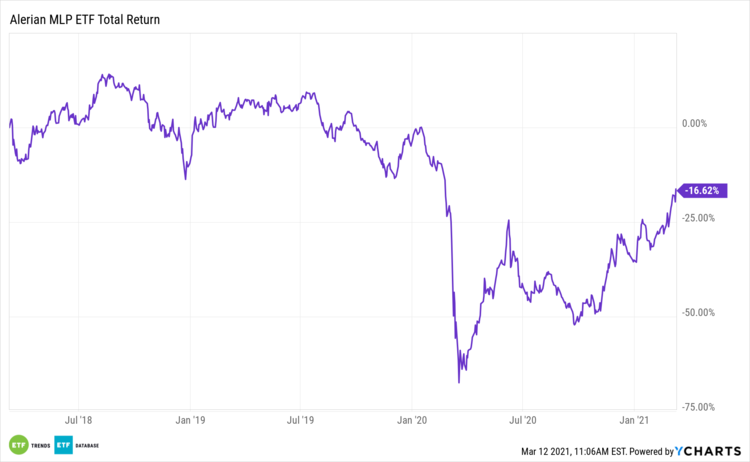Click the green ETF Trends logo
The height and width of the screenshot is (462, 750).
tap(17, 444)
